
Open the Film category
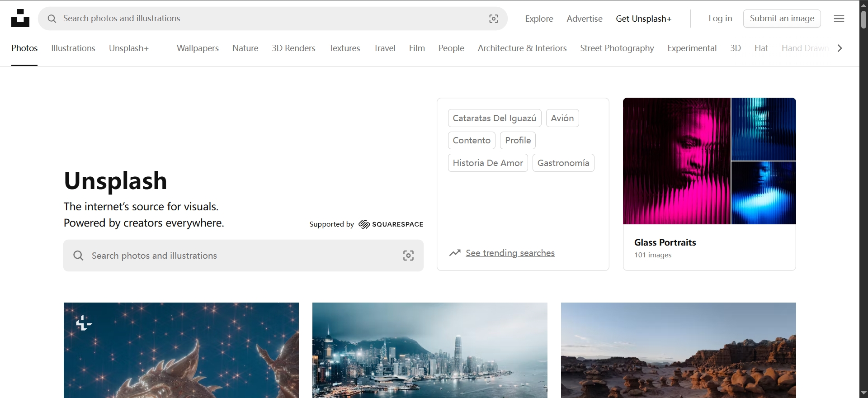(x=417, y=48)
